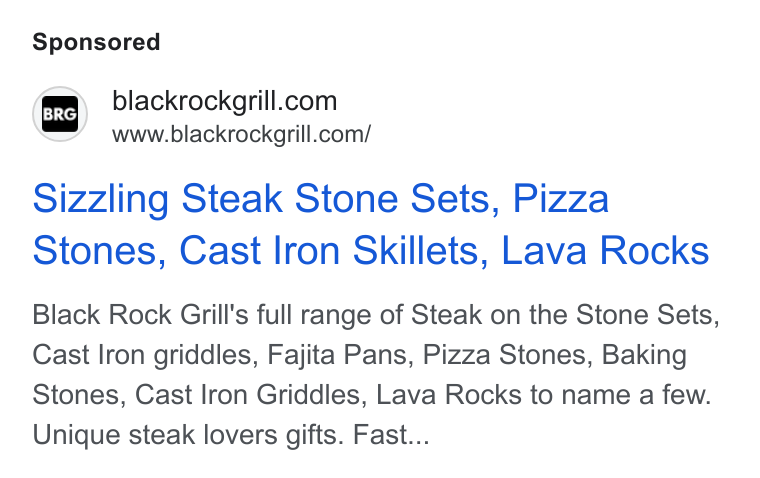This screenshot has width=760, height=478.
Task: Click 'Steak on the Stone Sets' phrase
Action: pos(565,315)
